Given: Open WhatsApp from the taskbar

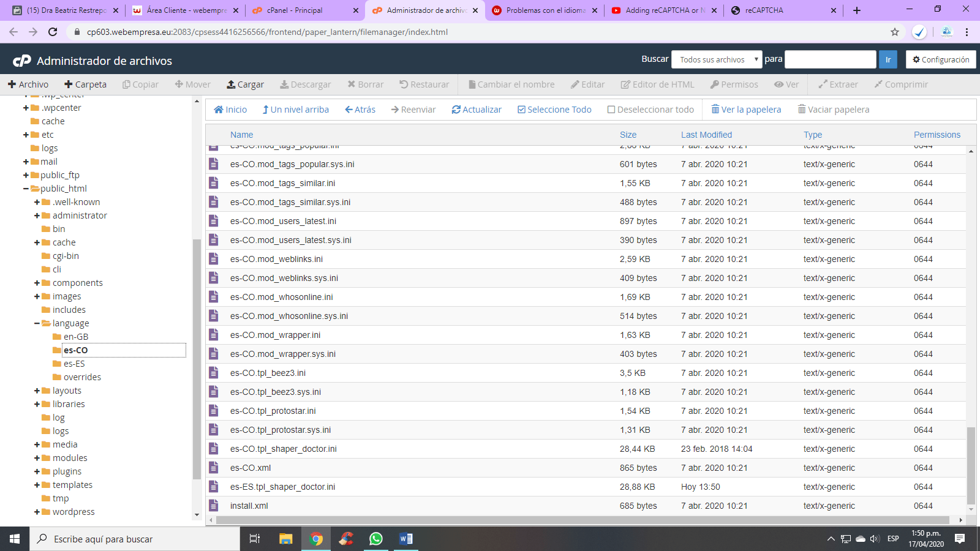Looking at the screenshot, I should (x=376, y=539).
